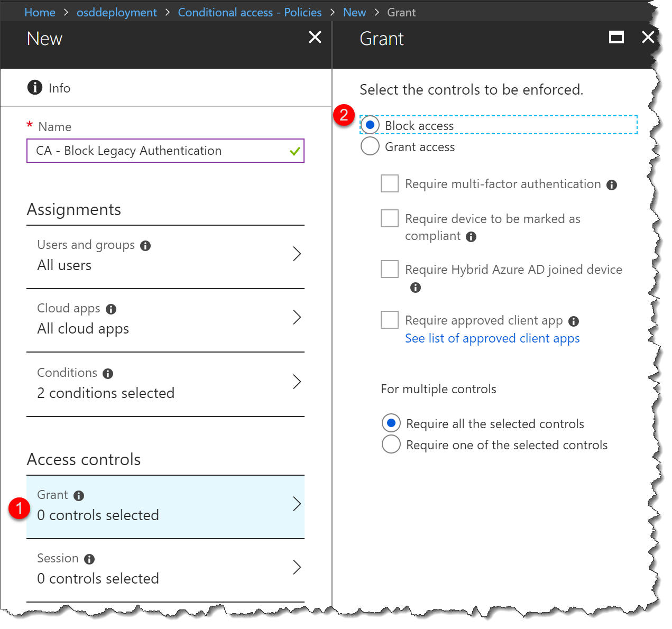Check Require approved client app
672x629 pixels.
[x=389, y=319]
